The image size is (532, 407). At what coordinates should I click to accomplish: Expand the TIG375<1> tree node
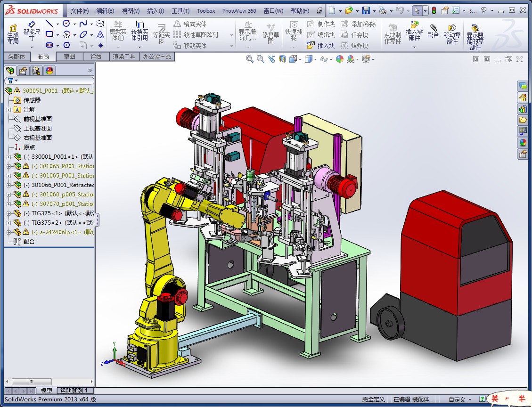tap(9, 213)
